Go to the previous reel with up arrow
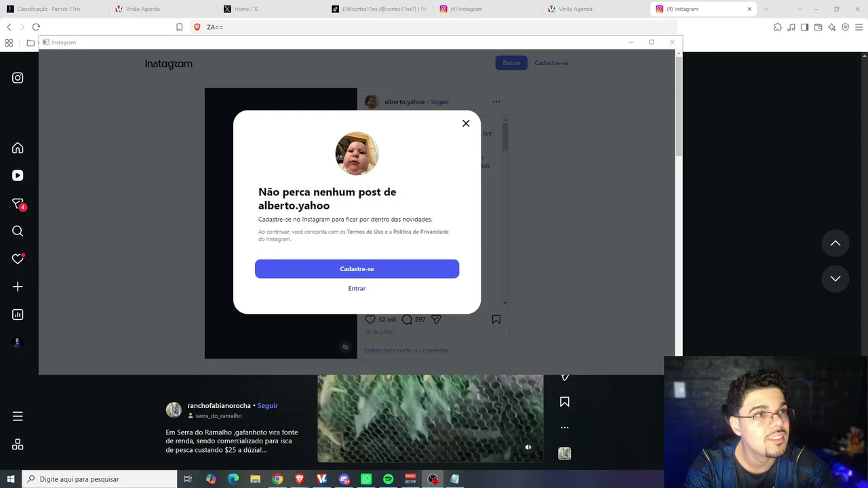 coord(835,243)
